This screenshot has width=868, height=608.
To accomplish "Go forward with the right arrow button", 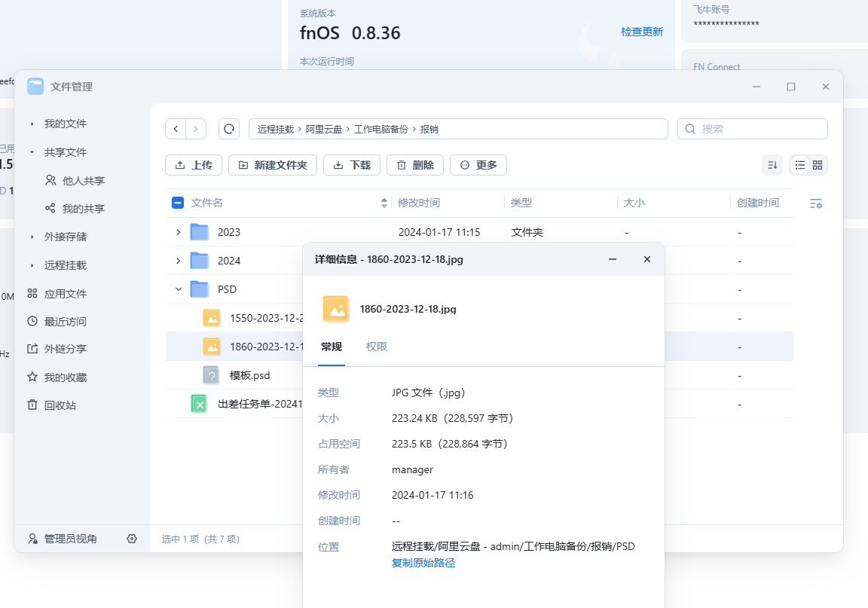I will (x=196, y=129).
